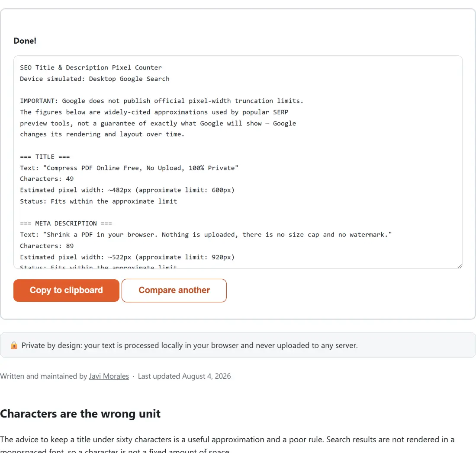Click the 'Characters: 49' line

(47, 179)
